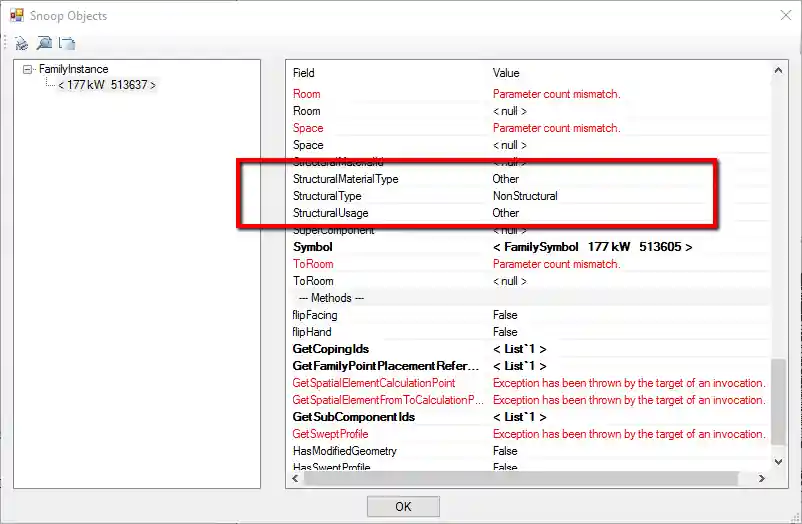The width and height of the screenshot is (802, 524).
Task: Click the Value column header
Action: (506, 73)
